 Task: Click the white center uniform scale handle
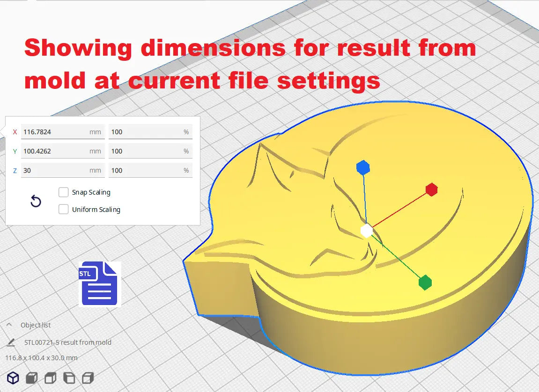(367, 231)
